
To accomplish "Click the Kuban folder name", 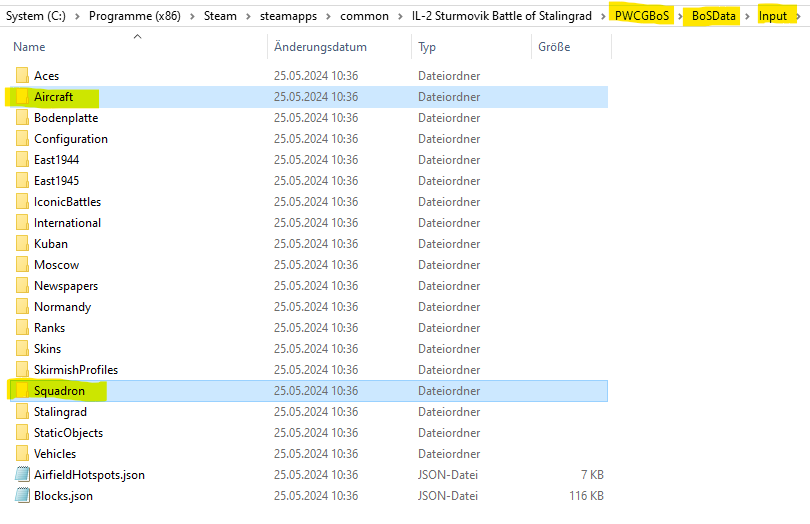I will coord(51,244).
